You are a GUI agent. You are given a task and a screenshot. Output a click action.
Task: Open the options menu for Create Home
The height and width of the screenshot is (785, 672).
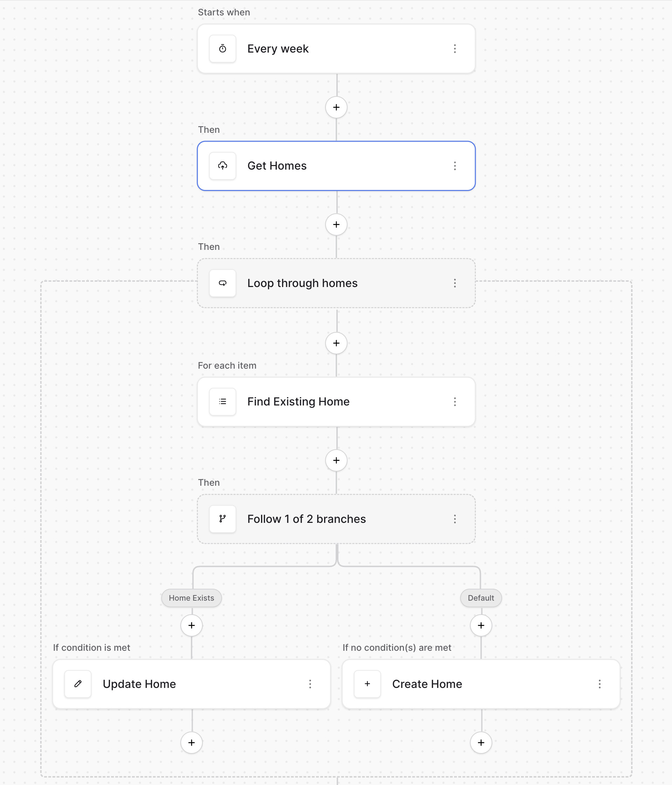pos(599,684)
